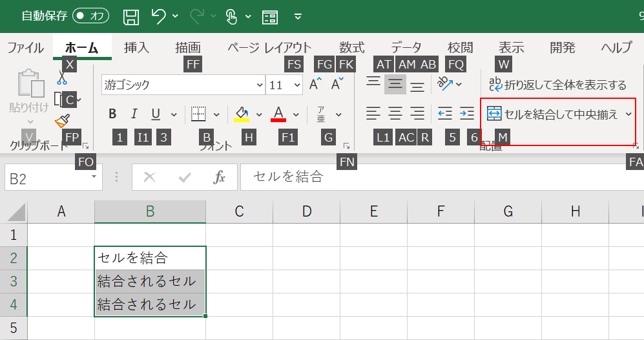Click the phonetic guide (ア亜) icon
Screen dimensions: 644x340
tap(321, 114)
